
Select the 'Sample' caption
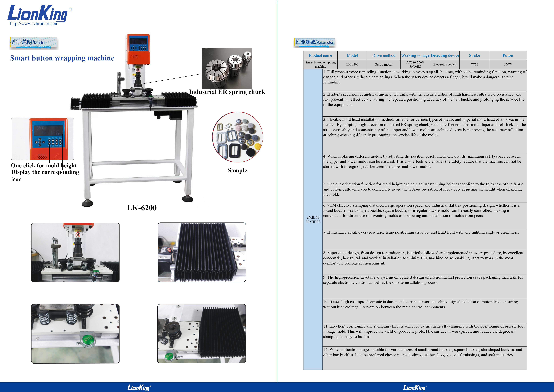237,170
